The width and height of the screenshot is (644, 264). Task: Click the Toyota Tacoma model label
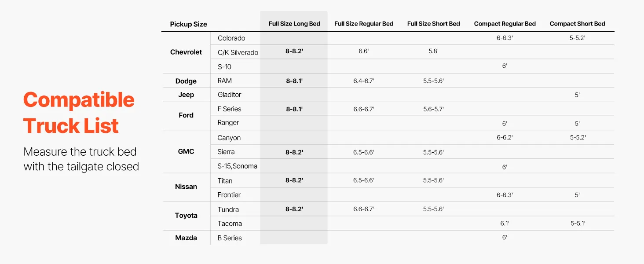coord(230,224)
